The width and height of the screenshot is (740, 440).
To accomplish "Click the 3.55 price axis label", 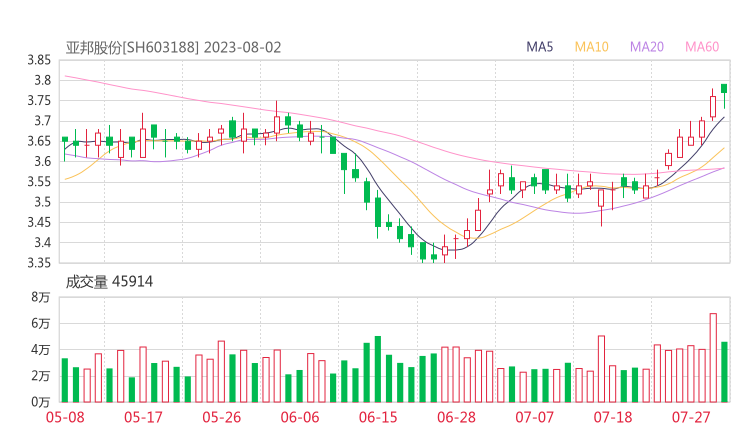I will (39, 182).
